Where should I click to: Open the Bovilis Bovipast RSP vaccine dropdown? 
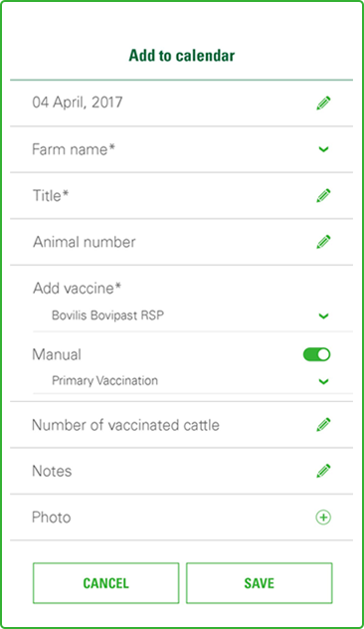192,315
